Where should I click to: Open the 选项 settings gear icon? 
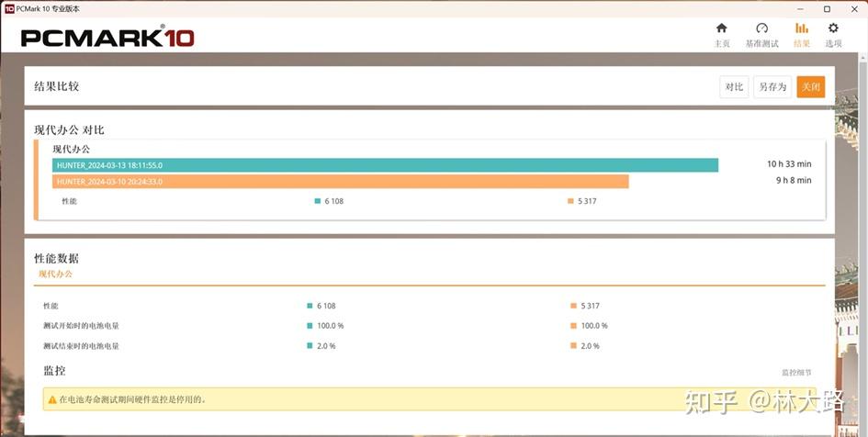tap(833, 28)
